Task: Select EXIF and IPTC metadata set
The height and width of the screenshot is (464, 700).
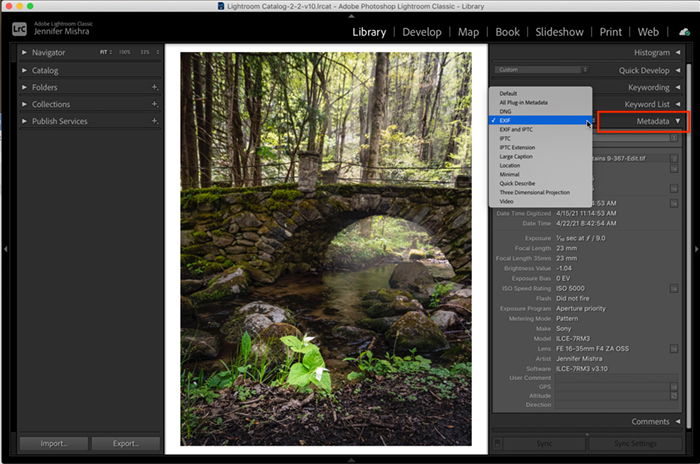Action: tap(516, 130)
